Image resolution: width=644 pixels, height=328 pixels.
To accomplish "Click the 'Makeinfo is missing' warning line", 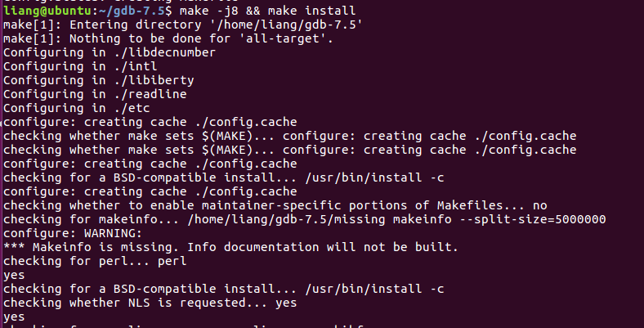I will pyautogui.click(x=230, y=248).
